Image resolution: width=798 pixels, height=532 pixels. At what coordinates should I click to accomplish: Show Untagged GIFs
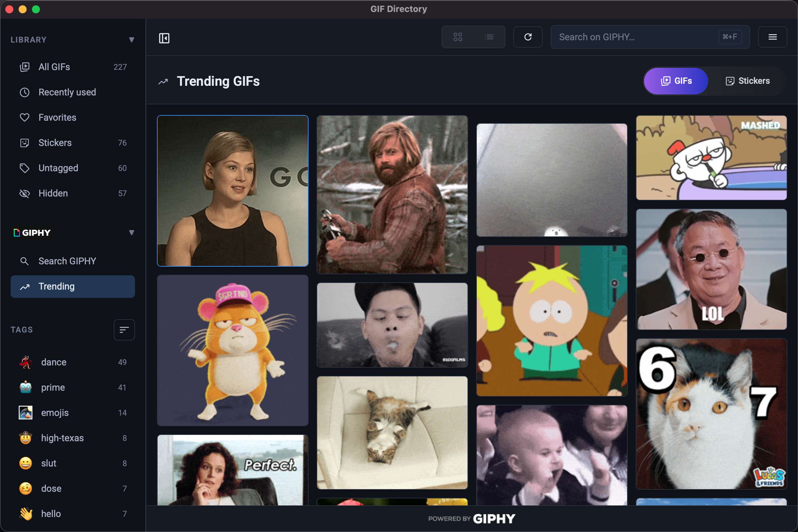pos(72,168)
